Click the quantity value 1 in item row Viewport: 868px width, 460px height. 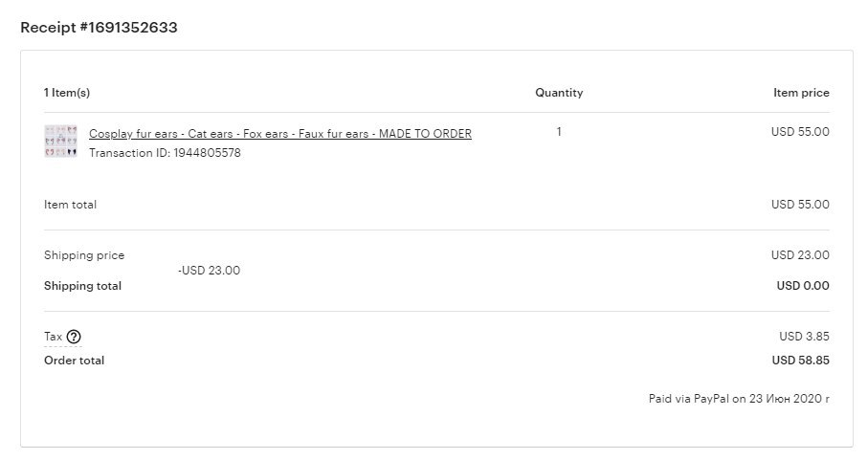point(559,132)
